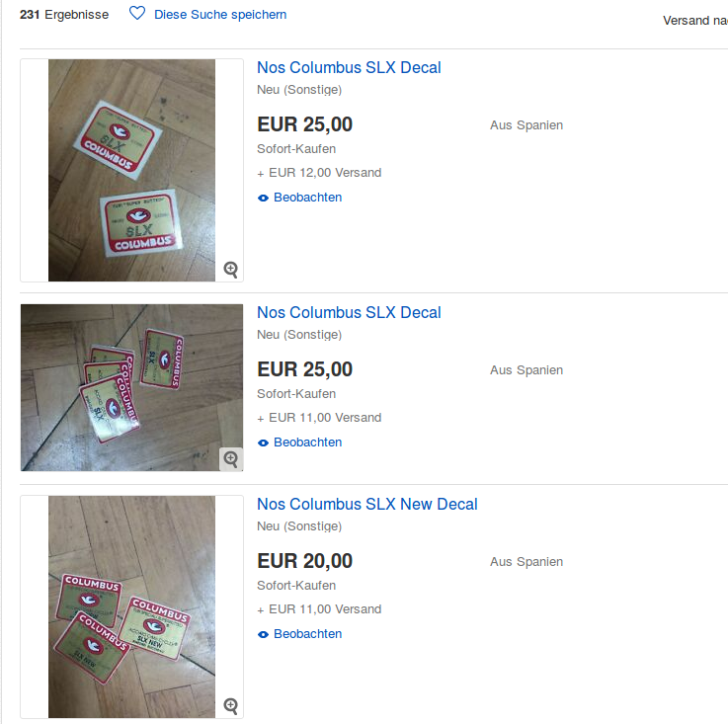The image size is (728, 724).
Task: Open first Nos Columbus SLX Decal title
Action: pyautogui.click(x=349, y=68)
